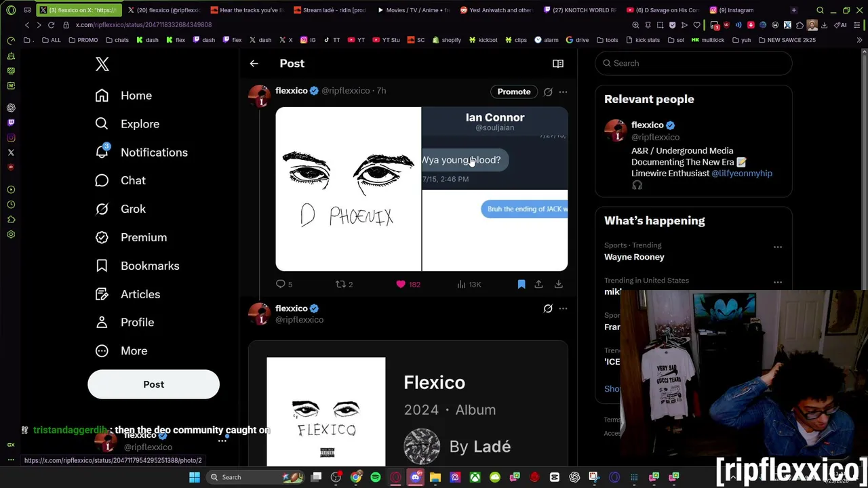The width and height of the screenshot is (868, 488).
Task: Open Windows Start menu
Action: [x=195, y=477]
